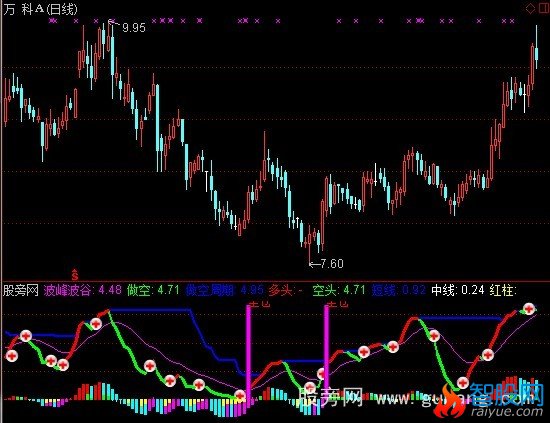Click the 多头 indicator label

[x=286, y=290]
